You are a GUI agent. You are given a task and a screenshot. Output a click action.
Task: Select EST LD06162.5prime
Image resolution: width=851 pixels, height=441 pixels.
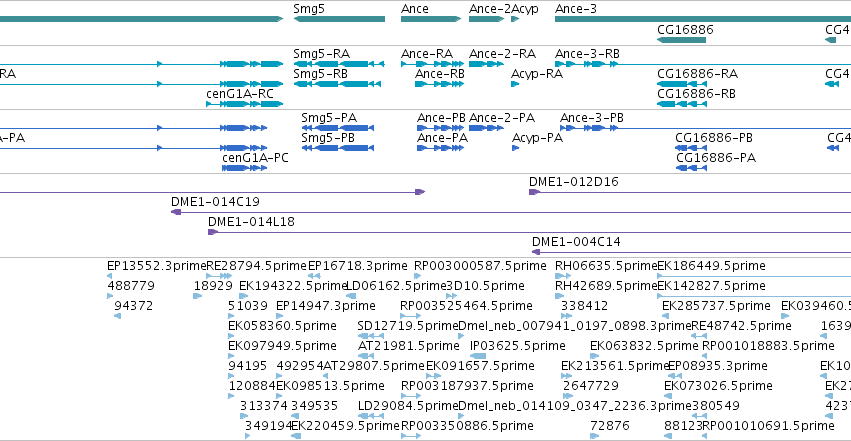(x=396, y=286)
